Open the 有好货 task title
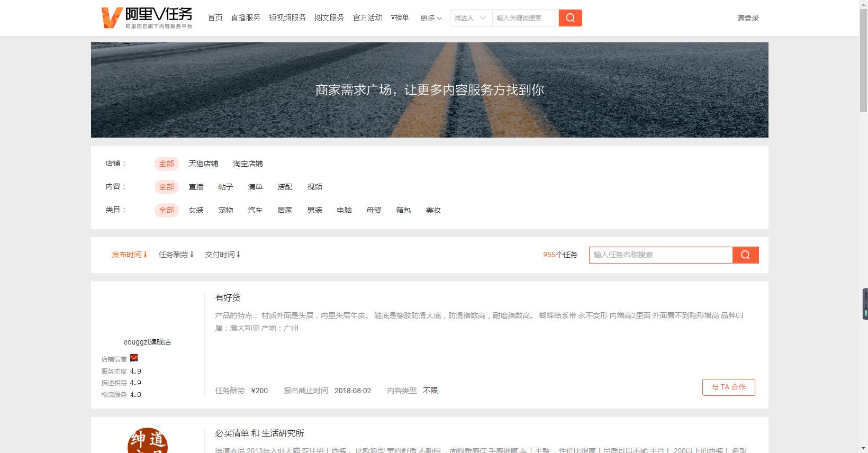This screenshot has width=868, height=453. click(x=228, y=297)
